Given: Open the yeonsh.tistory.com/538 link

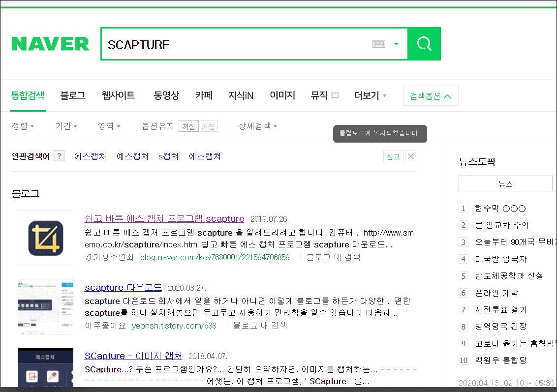Looking at the screenshot, I should 174,326.
